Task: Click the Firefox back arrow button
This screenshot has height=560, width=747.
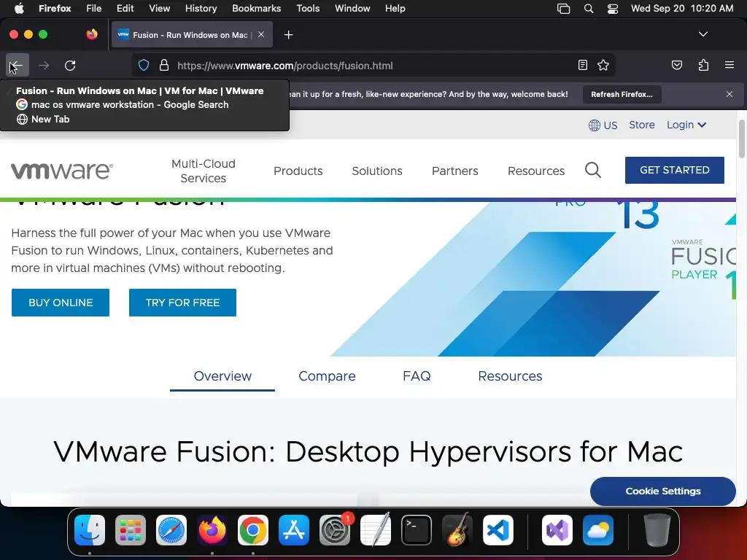Action: click(x=18, y=65)
